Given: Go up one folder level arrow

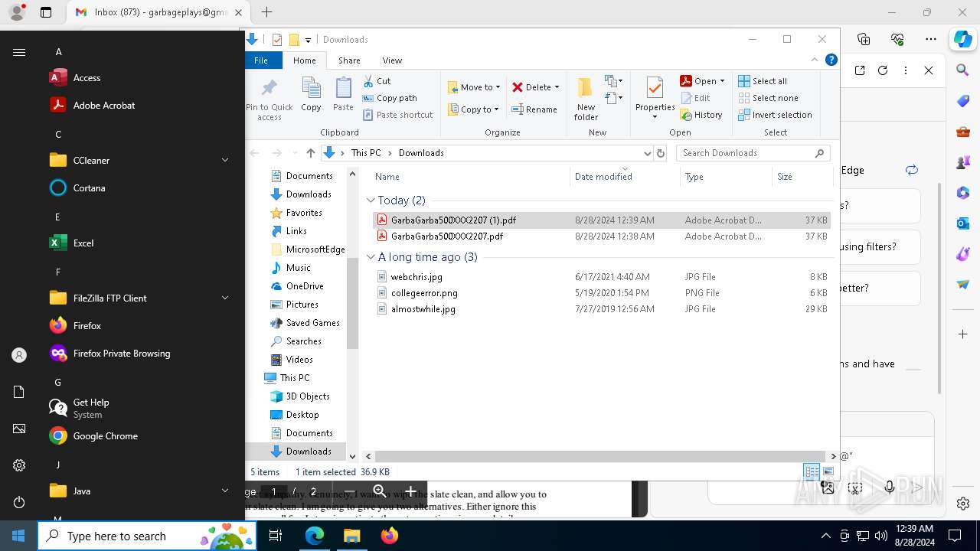Looking at the screenshot, I should 311,153.
